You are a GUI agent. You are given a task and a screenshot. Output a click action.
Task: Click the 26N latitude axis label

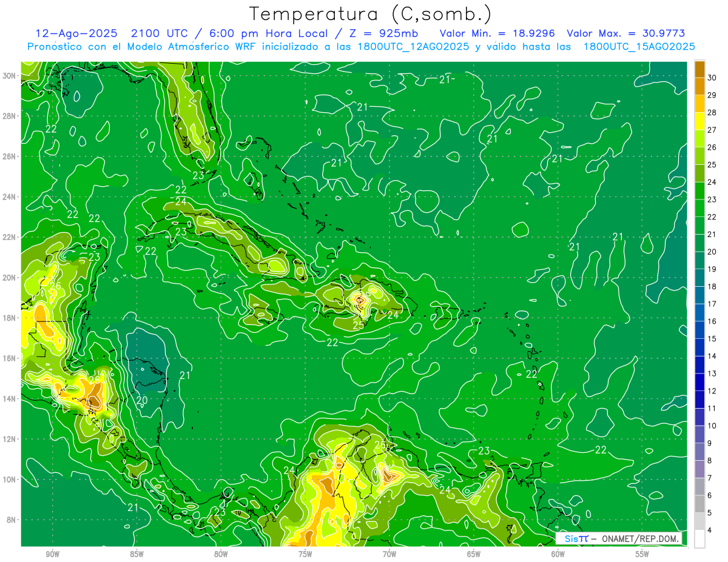(x=10, y=156)
